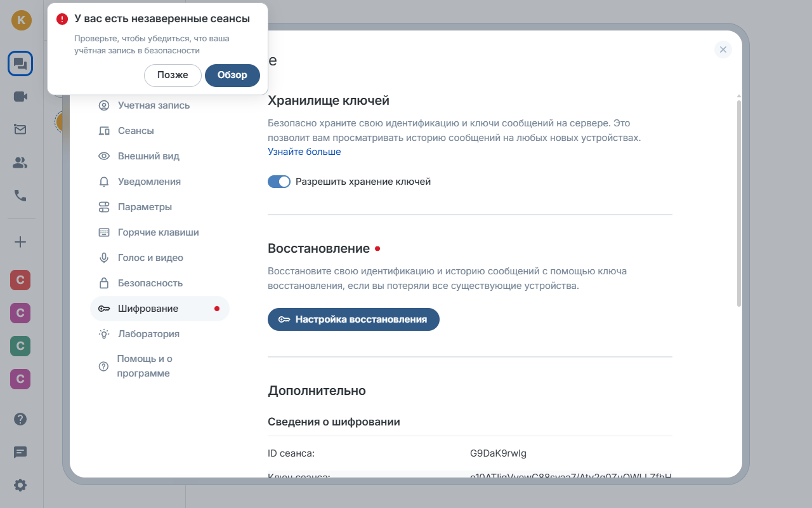Click the Настройка восстановления button
This screenshot has height=508, width=812.
coord(353,319)
